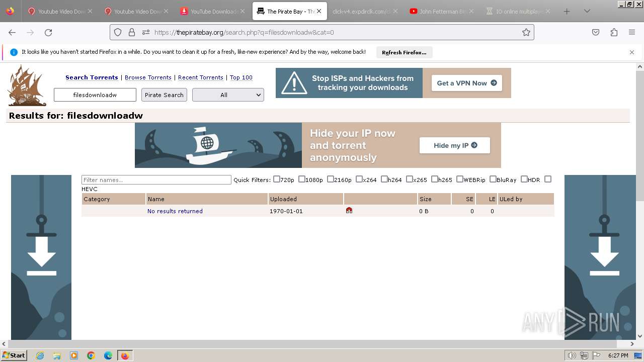The height and width of the screenshot is (362, 644).
Task: Click Hide my IP button
Action: 455,145
